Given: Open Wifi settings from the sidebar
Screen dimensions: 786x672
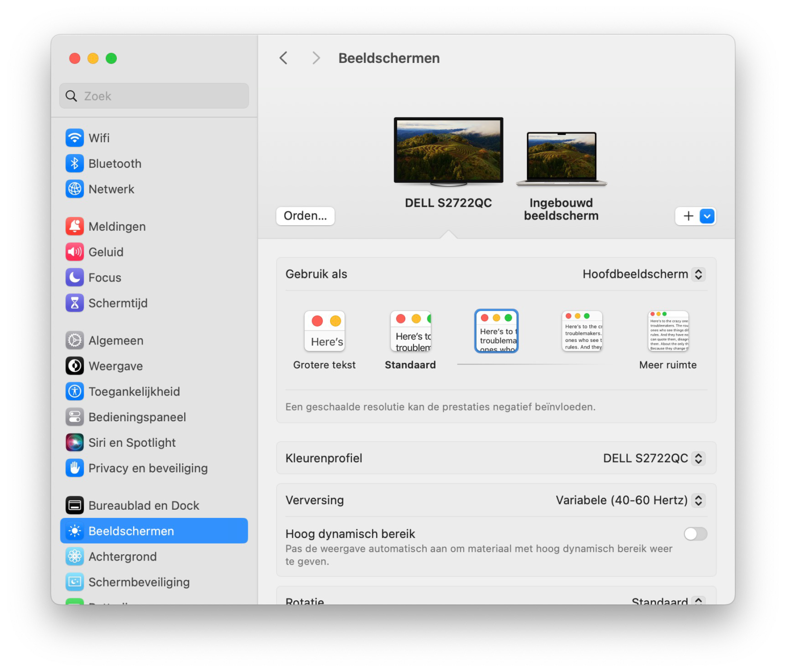Looking at the screenshot, I should [100, 138].
